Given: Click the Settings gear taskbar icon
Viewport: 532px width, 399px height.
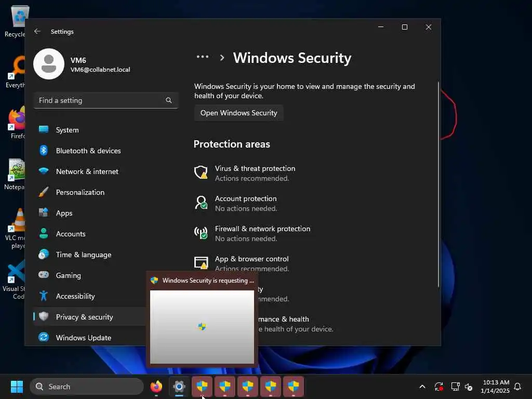Looking at the screenshot, I should click(x=179, y=387).
